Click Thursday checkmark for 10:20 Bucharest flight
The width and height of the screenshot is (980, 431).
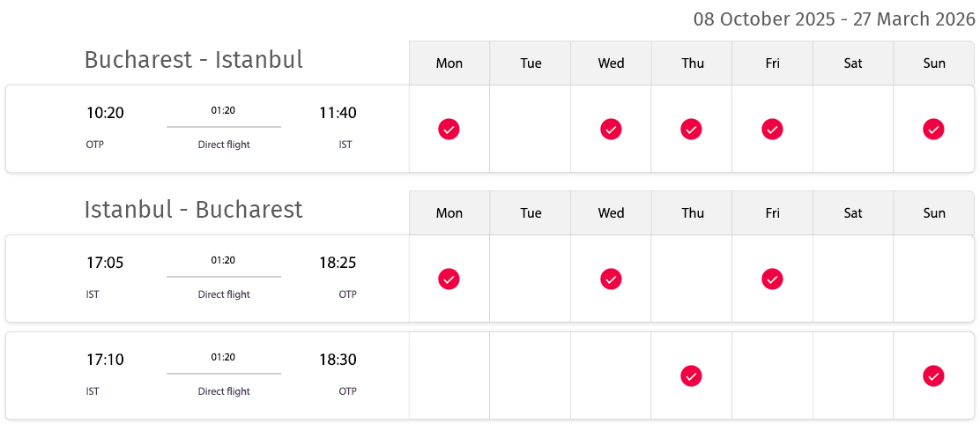pyautogui.click(x=691, y=130)
